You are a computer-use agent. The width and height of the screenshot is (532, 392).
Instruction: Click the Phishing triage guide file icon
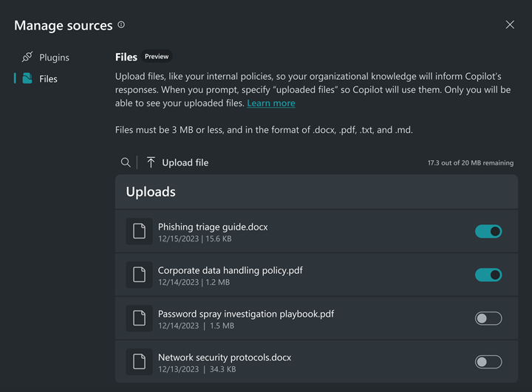coord(139,231)
